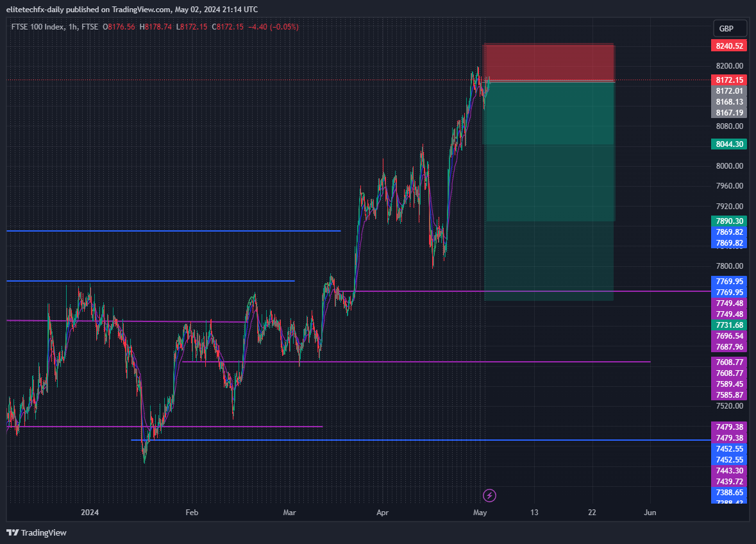Click the purple 7589.45 price label
The height and width of the screenshot is (544, 756).
click(729, 384)
